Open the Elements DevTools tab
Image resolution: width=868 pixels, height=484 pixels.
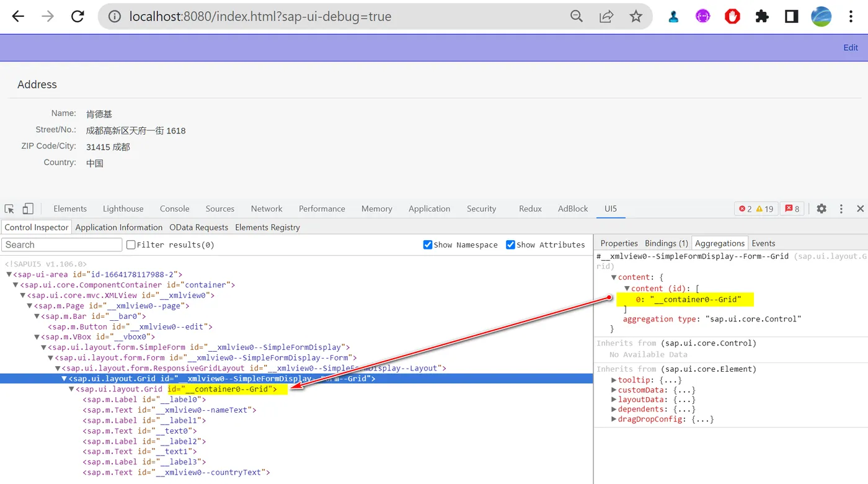70,208
